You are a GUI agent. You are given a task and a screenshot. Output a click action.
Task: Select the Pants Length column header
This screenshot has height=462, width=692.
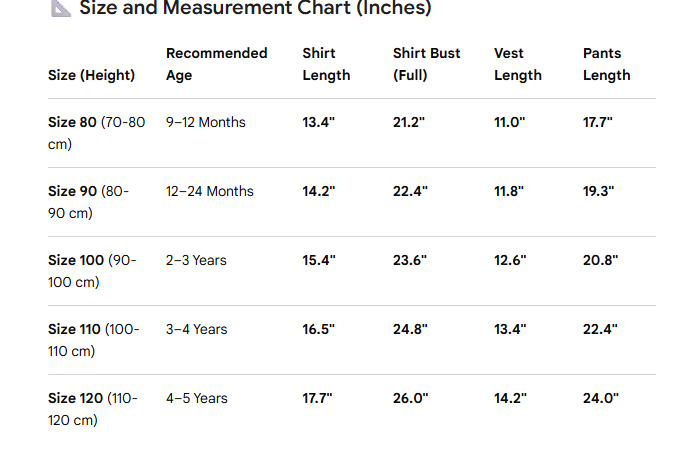[606, 64]
